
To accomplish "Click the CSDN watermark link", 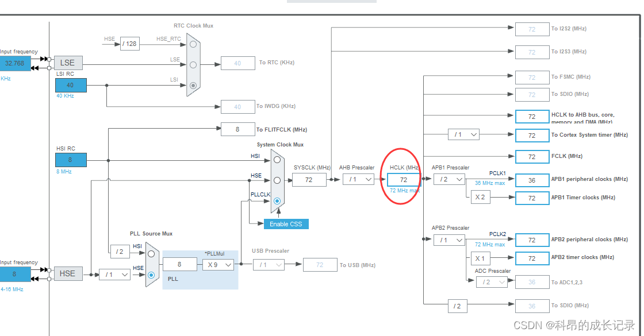I will tap(575, 324).
